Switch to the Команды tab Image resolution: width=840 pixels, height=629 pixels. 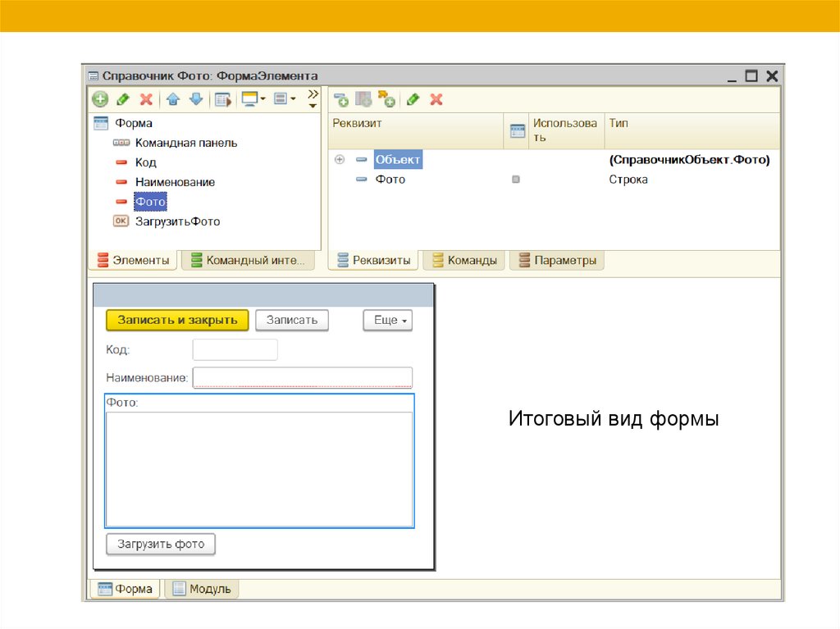[x=464, y=261]
